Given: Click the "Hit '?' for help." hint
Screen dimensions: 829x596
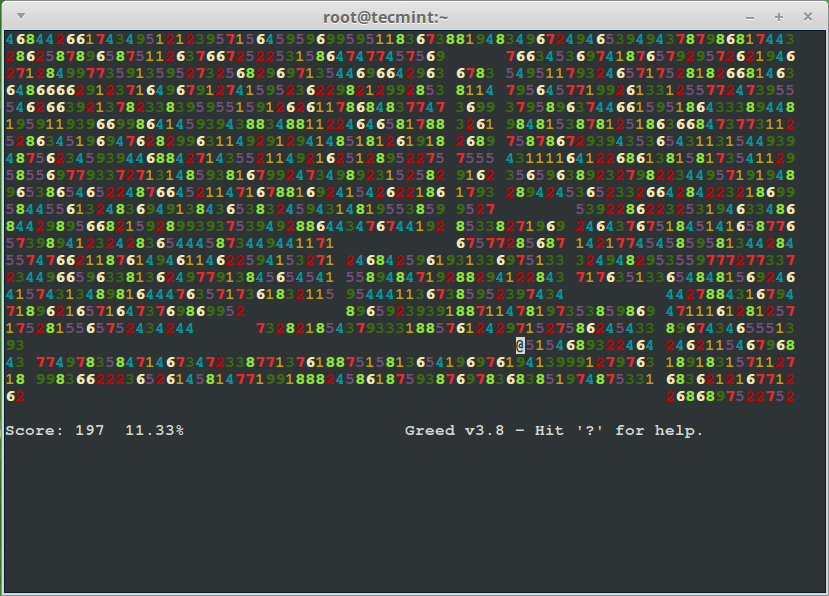Looking at the screenshot, I should [619, 430].
